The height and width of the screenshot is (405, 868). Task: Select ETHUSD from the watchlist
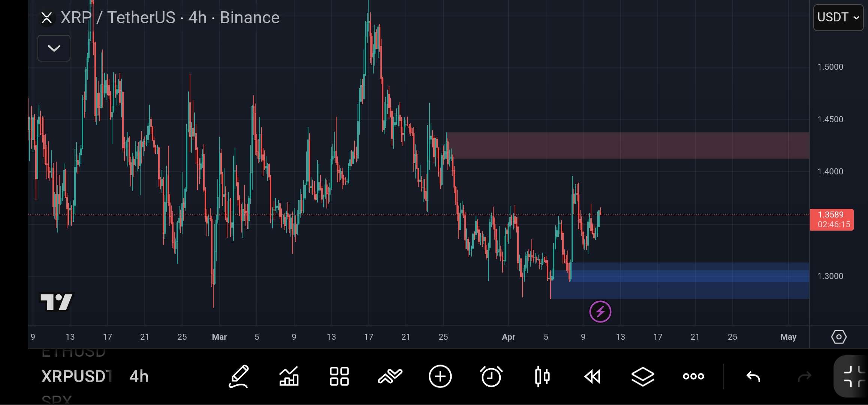pos(73,352)
